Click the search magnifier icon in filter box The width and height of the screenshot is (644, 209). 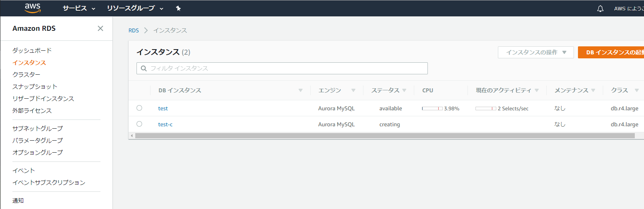click(x=144, y=68)
